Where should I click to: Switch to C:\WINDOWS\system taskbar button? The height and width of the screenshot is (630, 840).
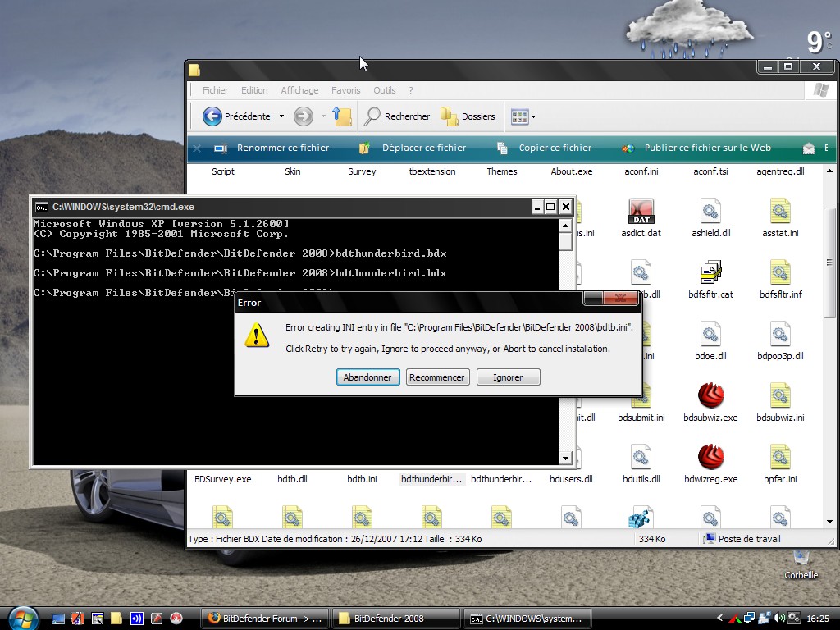(527, 619)
